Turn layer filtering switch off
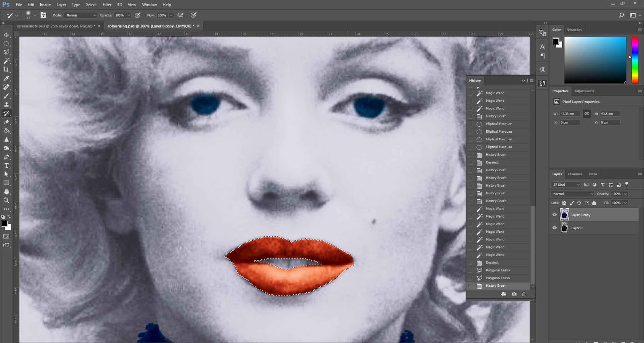The image size is (644, 343). (x=627, y=184)
